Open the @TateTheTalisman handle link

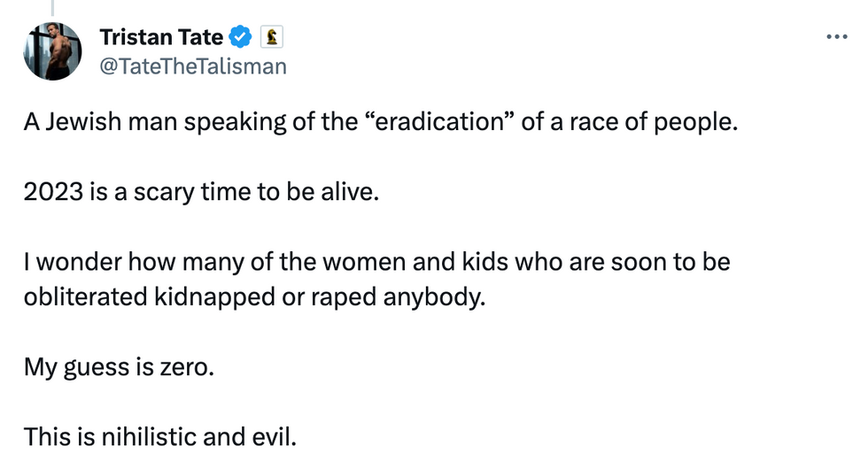192,66
